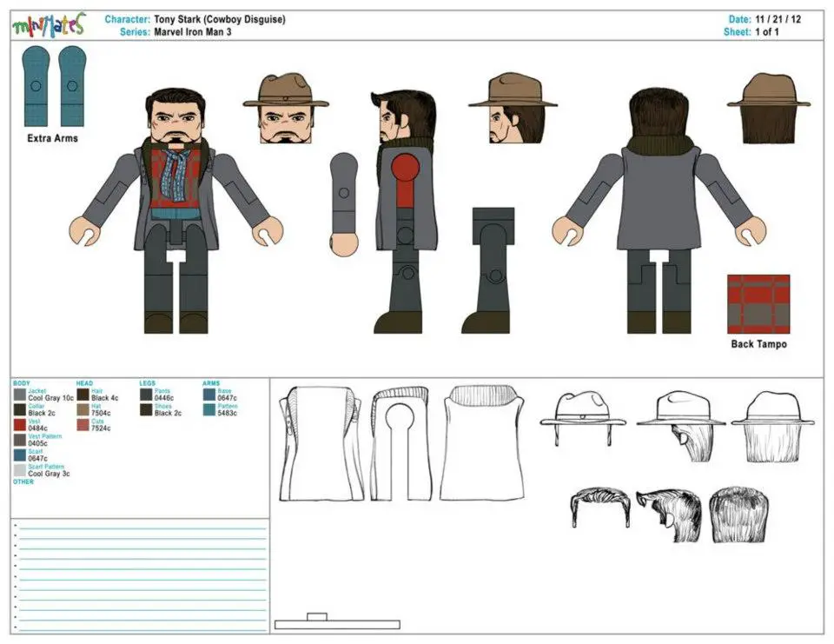Click the 'Series:' field label
Image resolution: width=834 pixels, height=644 pixels.
(136, 32)
